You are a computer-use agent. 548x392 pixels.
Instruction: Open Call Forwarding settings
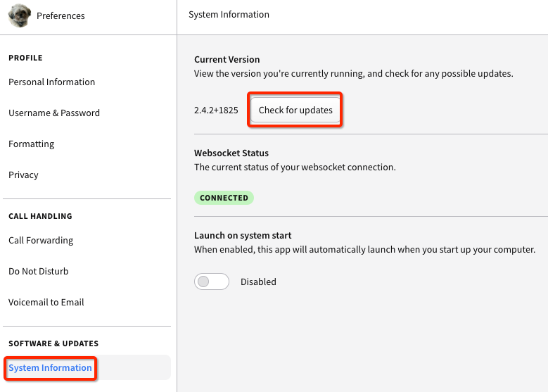41,240
